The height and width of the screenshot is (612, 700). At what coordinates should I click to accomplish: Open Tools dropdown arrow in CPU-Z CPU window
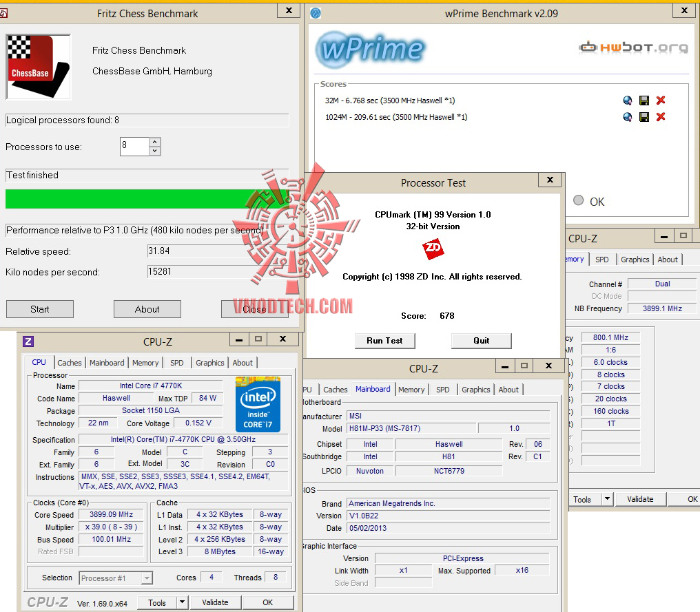pos(182,602)
